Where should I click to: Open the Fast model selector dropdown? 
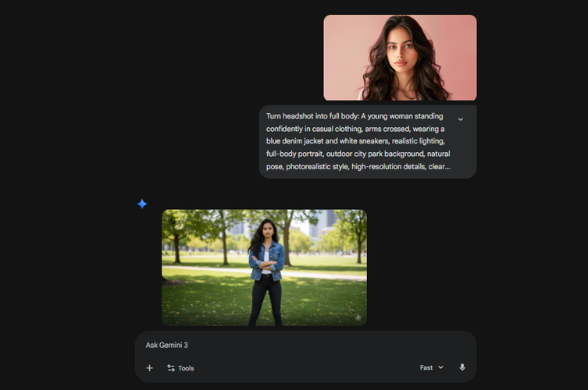tap(431, 367)
